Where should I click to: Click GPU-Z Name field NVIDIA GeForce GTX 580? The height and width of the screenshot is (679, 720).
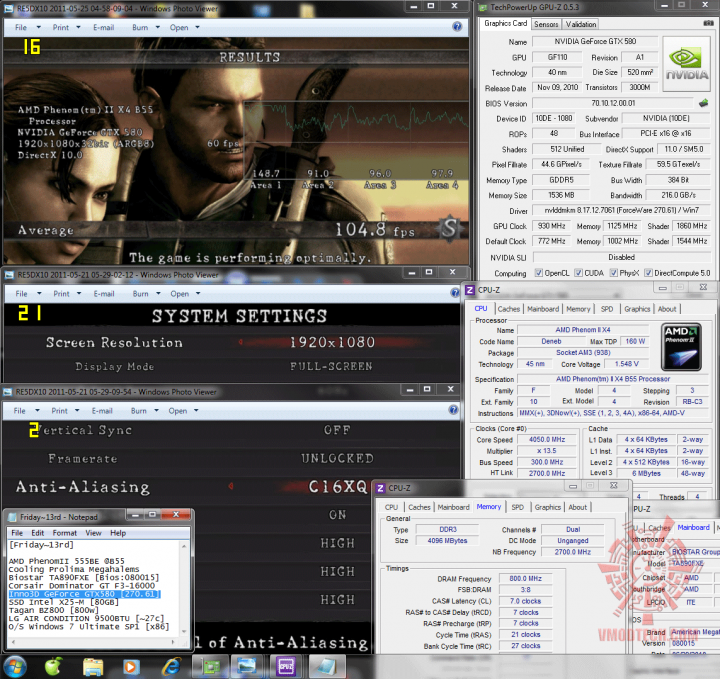(x=595, y=41)
